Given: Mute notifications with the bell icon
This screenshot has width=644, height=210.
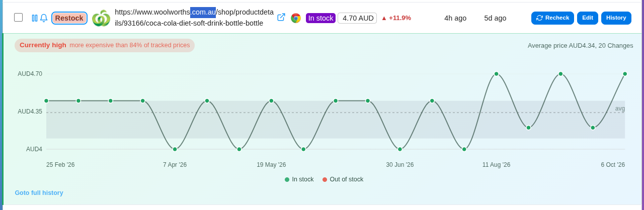Looking at the screenshot, I should coord(44,18).
